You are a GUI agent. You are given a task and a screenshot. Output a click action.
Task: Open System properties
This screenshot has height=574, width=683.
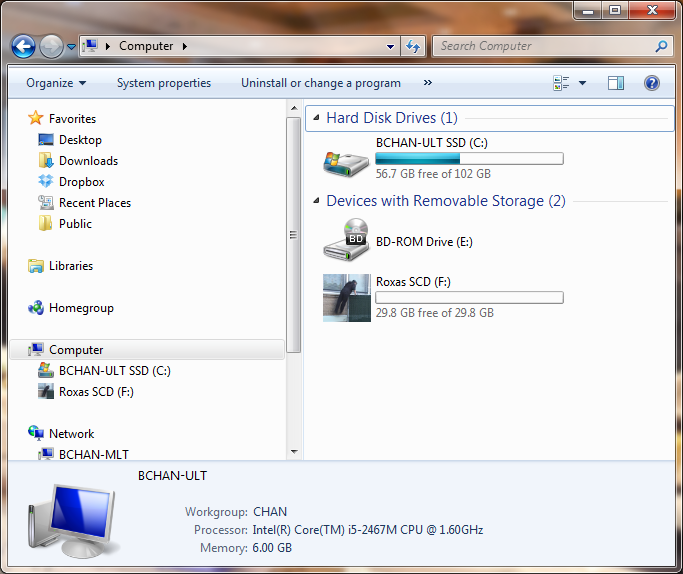pyautogui.click(x=164, y=83)
